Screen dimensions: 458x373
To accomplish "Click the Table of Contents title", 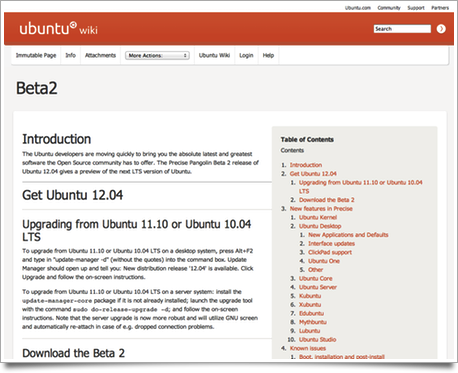I will click(x=307, y=140).
